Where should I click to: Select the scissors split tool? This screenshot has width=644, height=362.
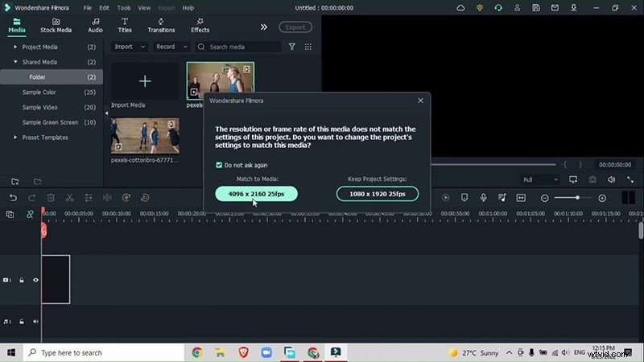point(69,198)
